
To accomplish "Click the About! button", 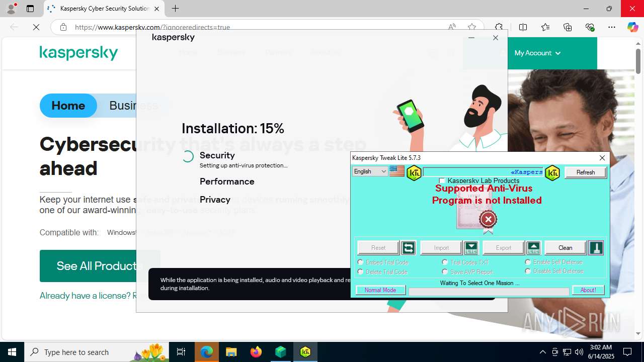I will 588,290.
